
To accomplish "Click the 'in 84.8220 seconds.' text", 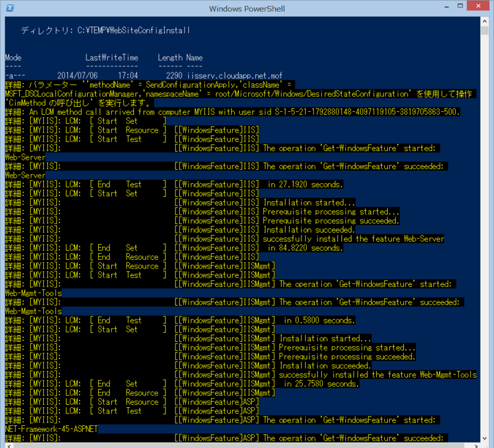I will coord(305,248).
